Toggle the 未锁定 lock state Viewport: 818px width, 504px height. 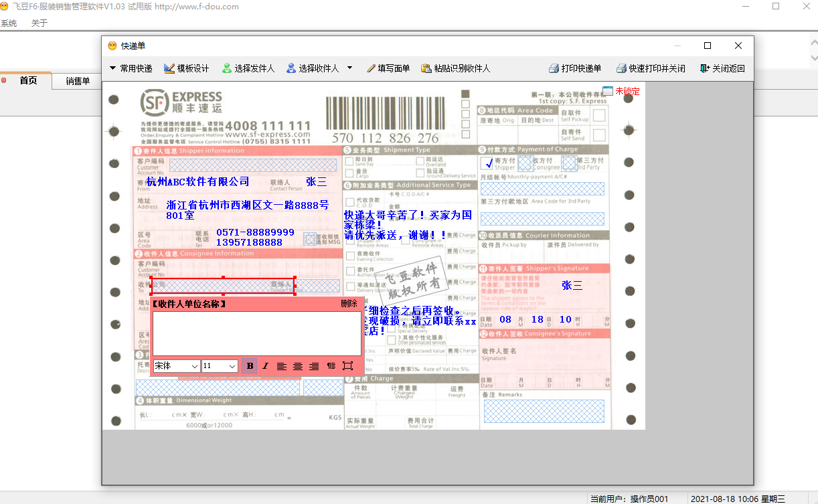(621, 91)
